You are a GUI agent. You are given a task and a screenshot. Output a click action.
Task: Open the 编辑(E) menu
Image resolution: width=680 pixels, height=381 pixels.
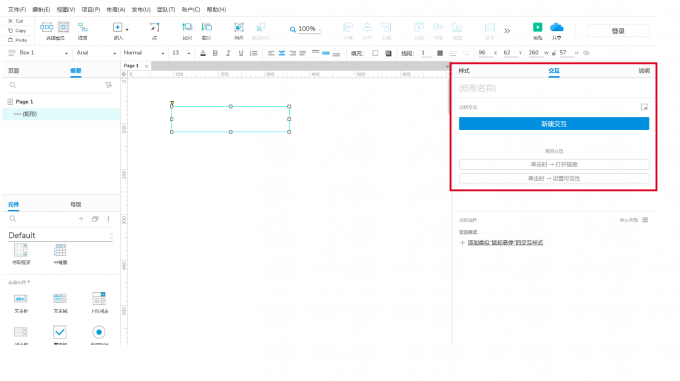[41, 9]
